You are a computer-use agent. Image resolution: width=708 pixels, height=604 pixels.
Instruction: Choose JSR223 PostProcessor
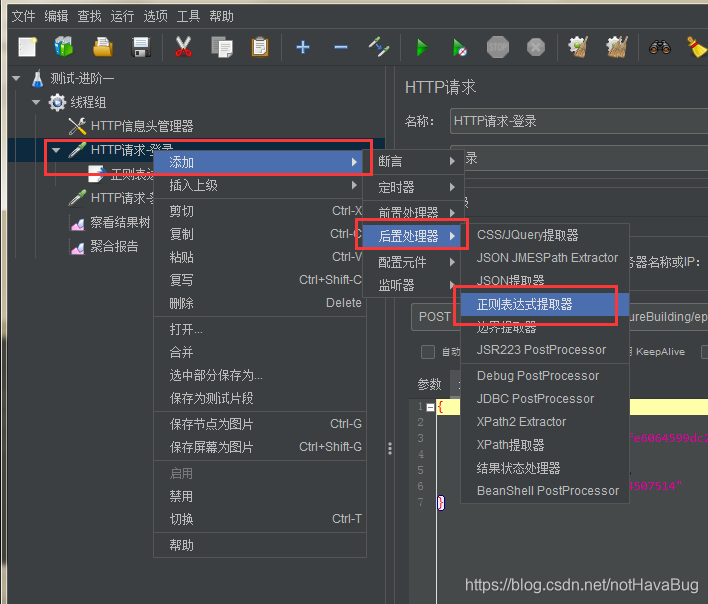pyautogui.click(x=545, y=350)
